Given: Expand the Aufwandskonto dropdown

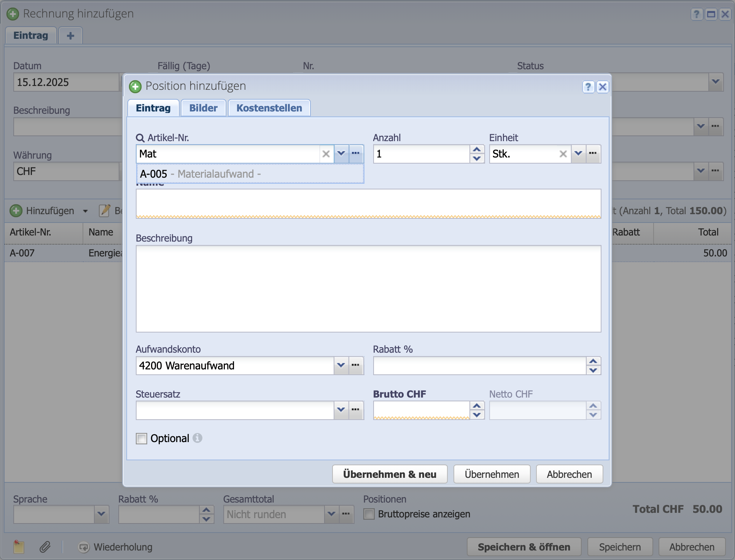Looking at the screenshot, I should (x=341, y=366).
